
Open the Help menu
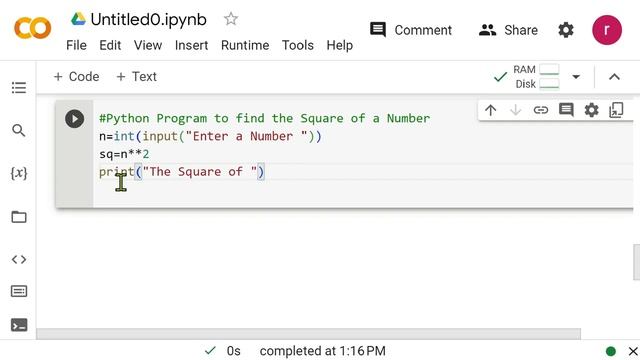click(x=340, y=45)
